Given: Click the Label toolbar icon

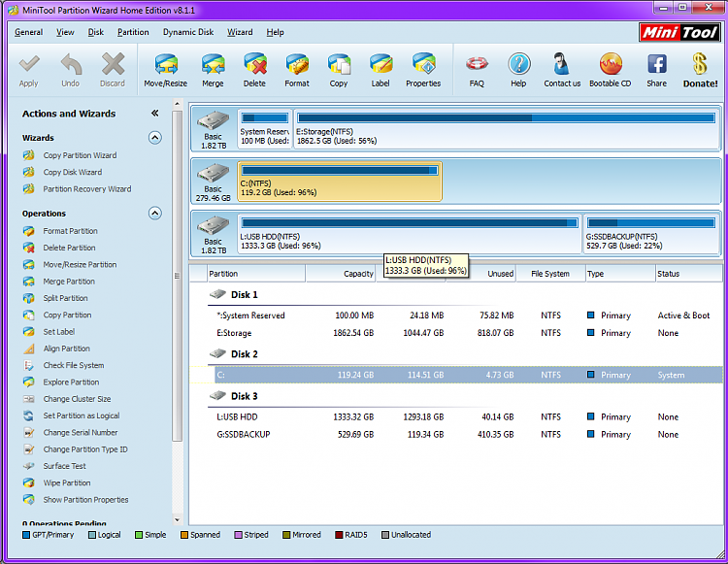Looking at the screenshot, I should click(x=381, y=64).
